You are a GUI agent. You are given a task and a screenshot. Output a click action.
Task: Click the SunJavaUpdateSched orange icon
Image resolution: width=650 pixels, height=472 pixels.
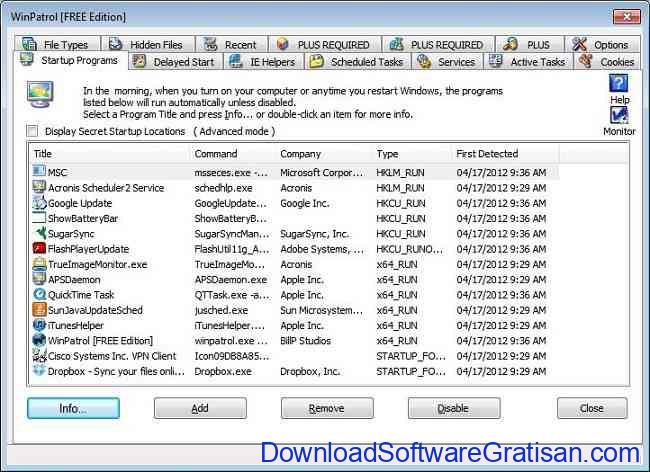coord(39,309)
